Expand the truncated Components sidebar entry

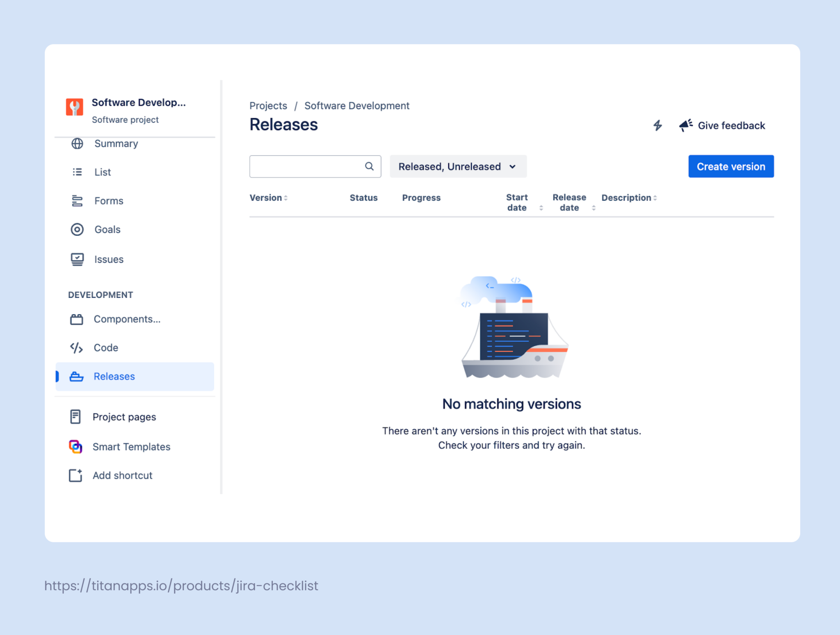click(x=127, y=319)
